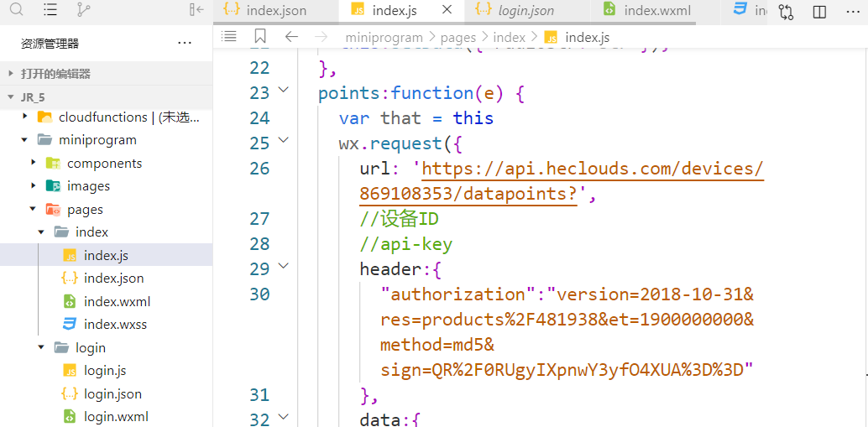
Task: Follow the api.heclouds.com URL link
Action: 562,180
